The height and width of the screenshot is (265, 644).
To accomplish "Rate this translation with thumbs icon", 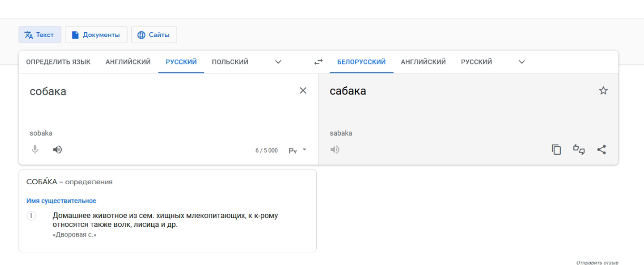I will click(579, 149).
